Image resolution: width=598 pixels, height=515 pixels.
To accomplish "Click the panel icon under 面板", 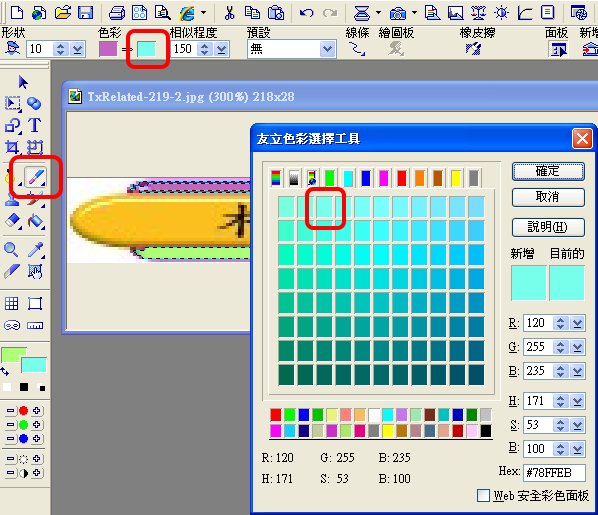I will click(x=559, y=50).
